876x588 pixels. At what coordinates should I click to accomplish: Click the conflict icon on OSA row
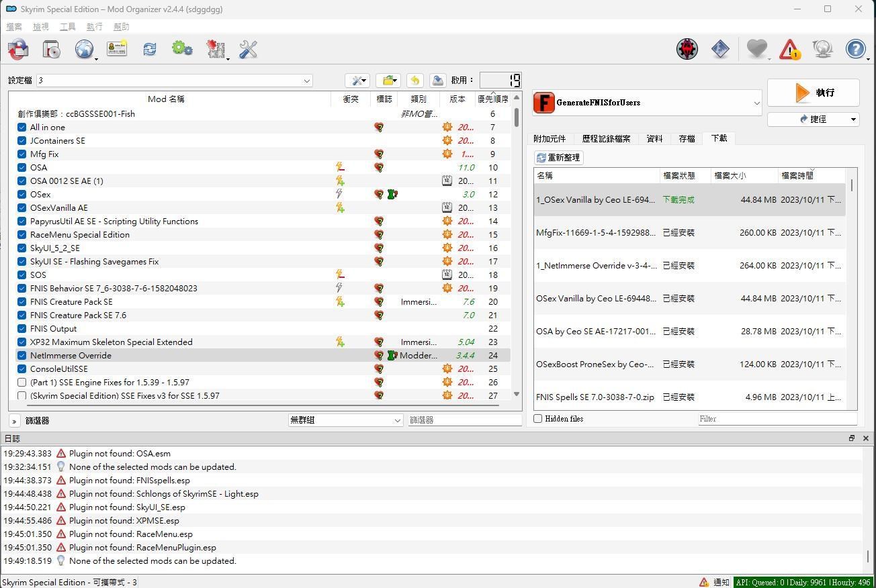(340, 167)
